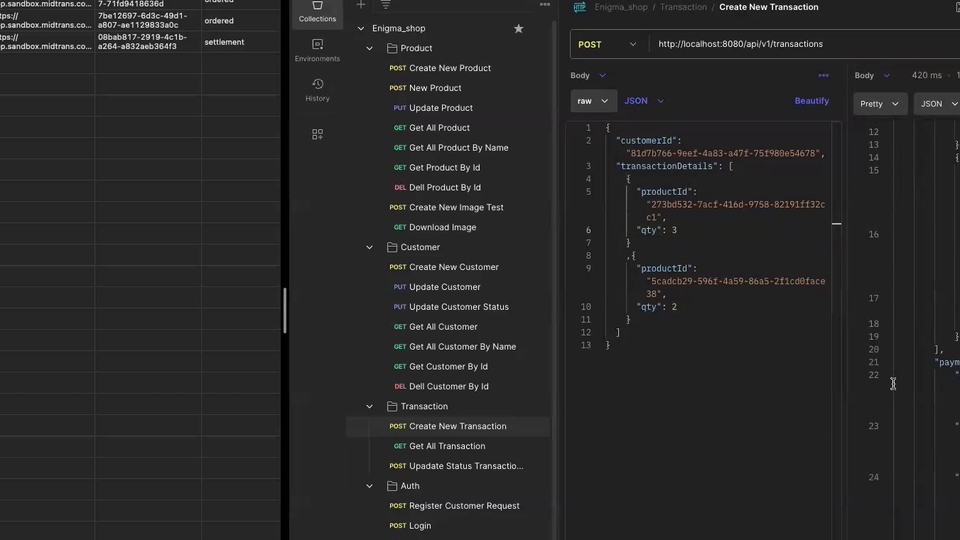Collapse the Customer folder
Screen dimensions: 960x540
(x=369, y=247)
